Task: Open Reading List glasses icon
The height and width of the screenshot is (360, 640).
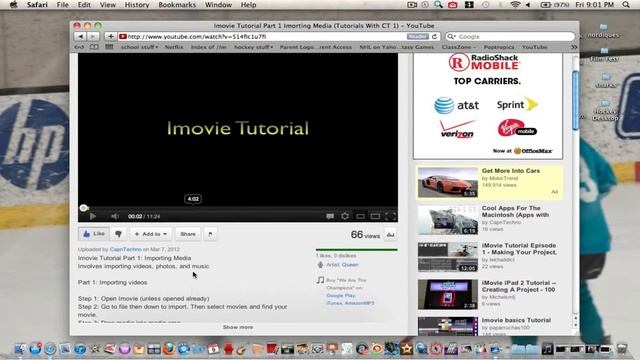Action: tap(79, 47)
